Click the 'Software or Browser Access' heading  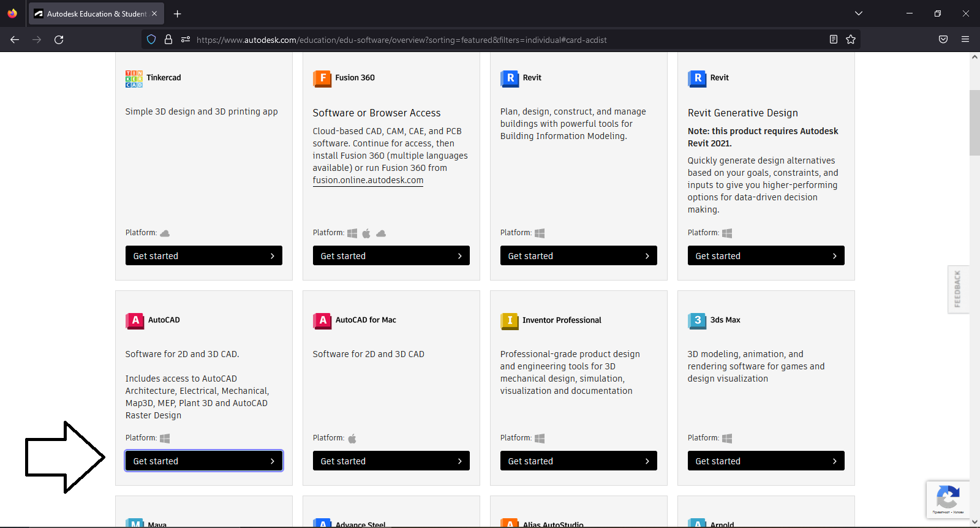click(377, 113)
